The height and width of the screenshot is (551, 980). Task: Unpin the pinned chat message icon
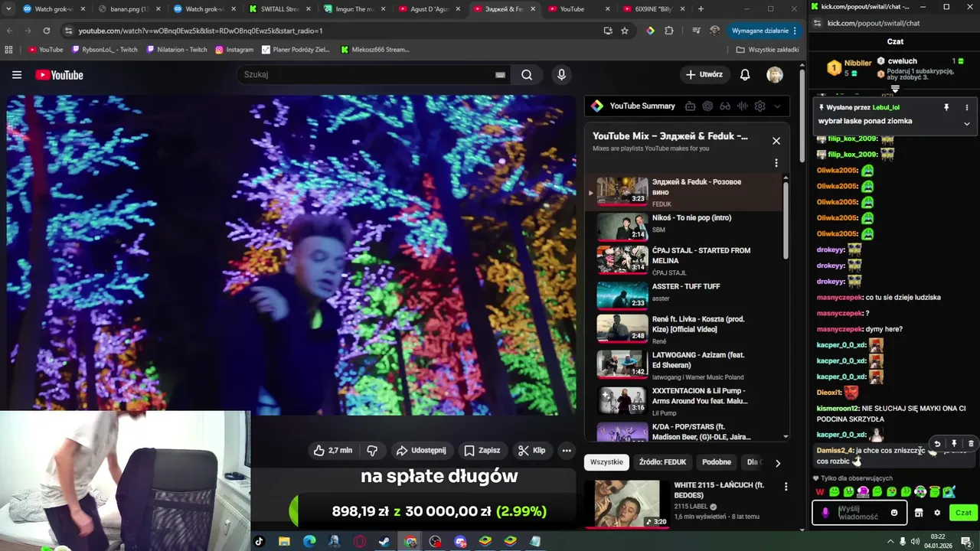pos(946,108)
